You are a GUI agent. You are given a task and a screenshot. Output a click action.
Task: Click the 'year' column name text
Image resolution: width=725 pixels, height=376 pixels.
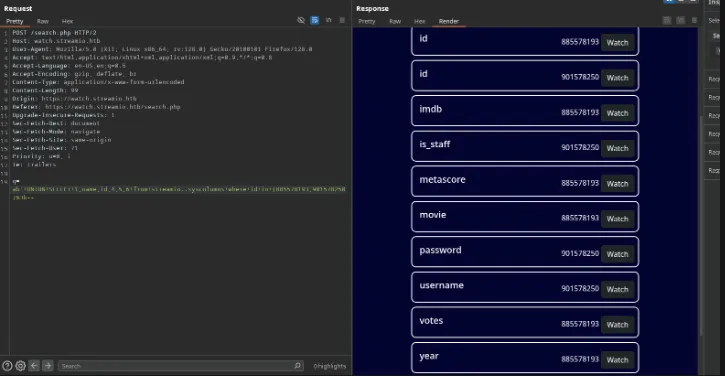coord(429,356)
